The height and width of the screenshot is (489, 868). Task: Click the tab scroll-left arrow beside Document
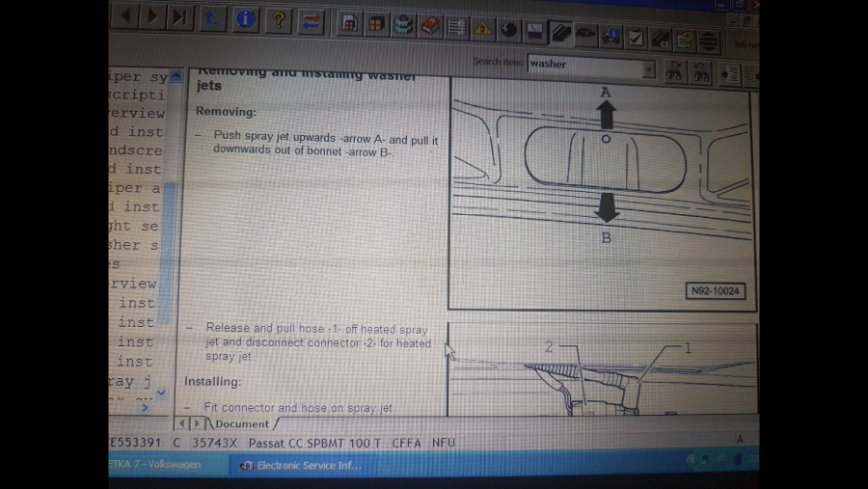182,423
